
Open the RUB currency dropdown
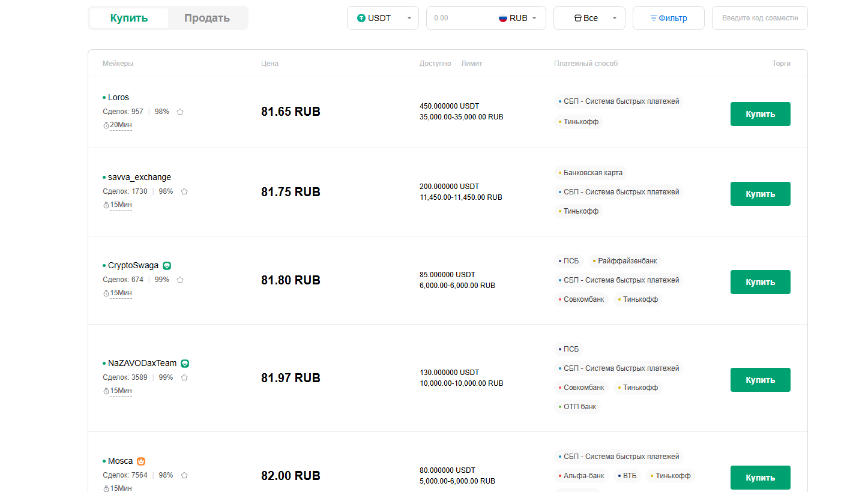(518, 18)
